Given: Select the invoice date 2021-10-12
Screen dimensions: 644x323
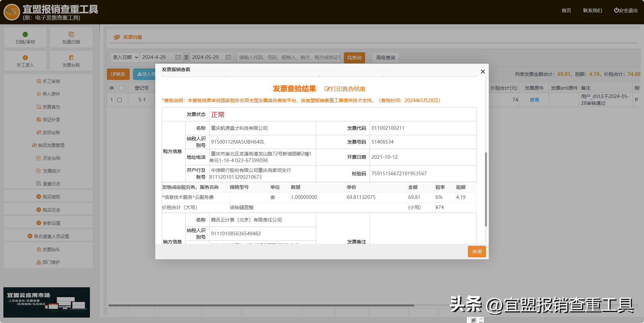Looking at the screenshot, I should [x=384, y=157].
